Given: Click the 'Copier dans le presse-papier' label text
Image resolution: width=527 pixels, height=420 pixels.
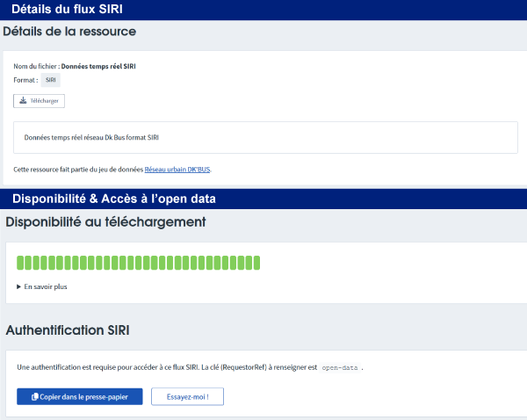Looking at the screenshot, I should tap(84, 397).
